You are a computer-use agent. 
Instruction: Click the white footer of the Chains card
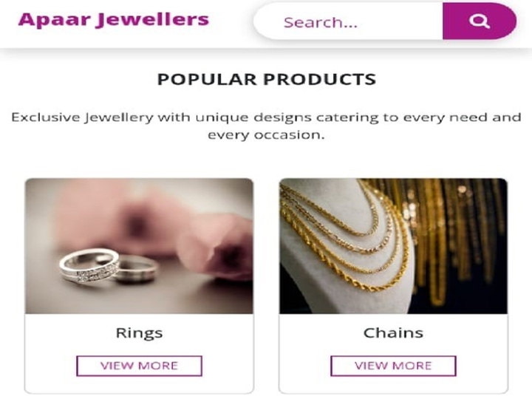[x=393, y=353]
